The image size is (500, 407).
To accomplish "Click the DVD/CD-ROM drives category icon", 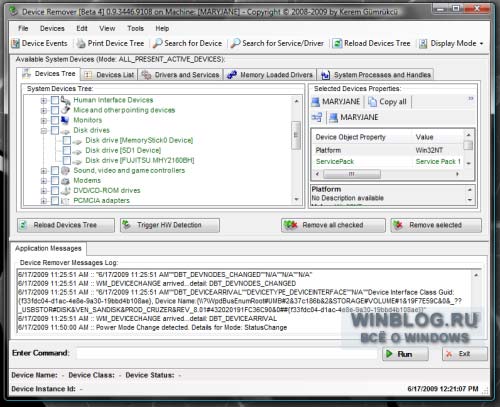I will click(65, 191).
